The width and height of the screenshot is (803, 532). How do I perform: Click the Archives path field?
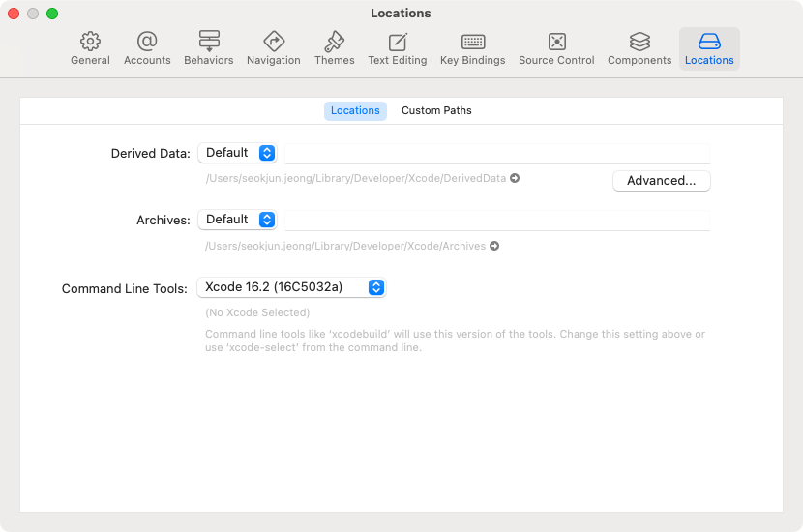(497, 221)
